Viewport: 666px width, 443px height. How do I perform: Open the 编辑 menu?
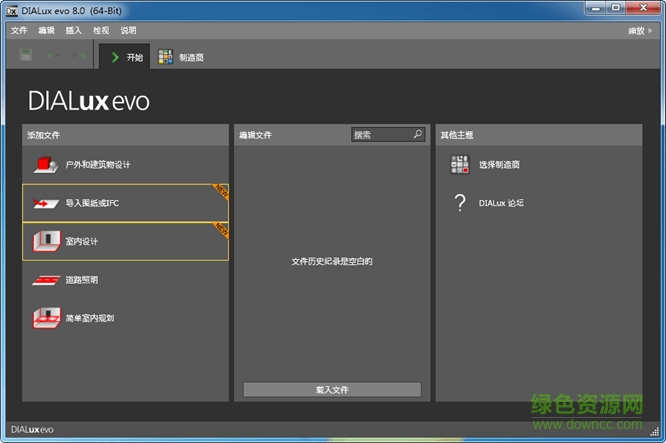pos(46,31)
